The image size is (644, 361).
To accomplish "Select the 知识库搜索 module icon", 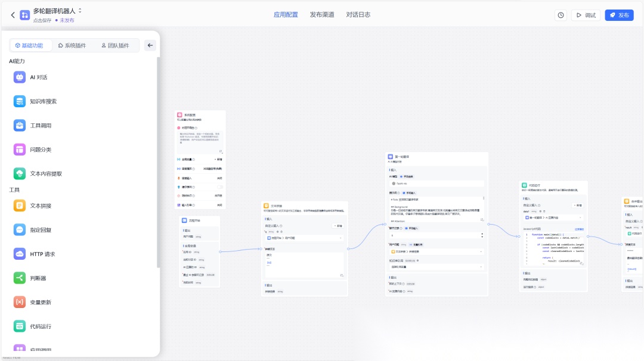I will coord(19,101).
